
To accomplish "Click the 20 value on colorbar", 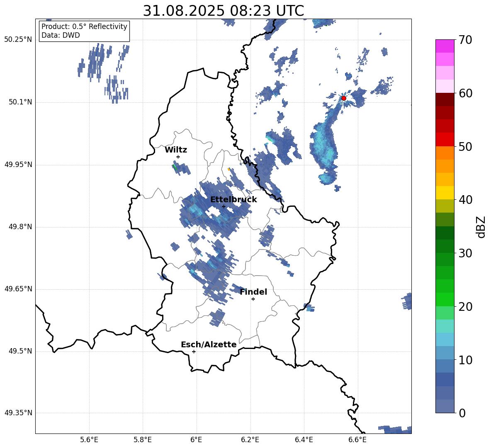I will coord(465,307).
